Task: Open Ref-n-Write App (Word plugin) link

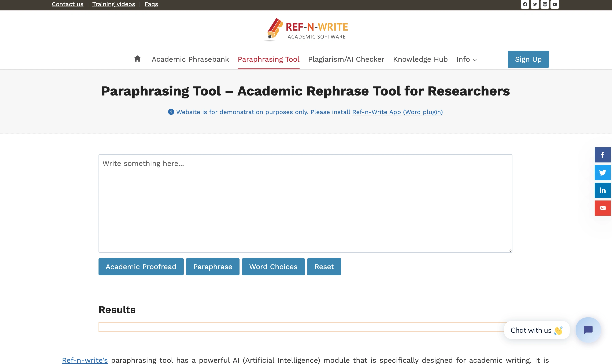Action: coord(397,112)
